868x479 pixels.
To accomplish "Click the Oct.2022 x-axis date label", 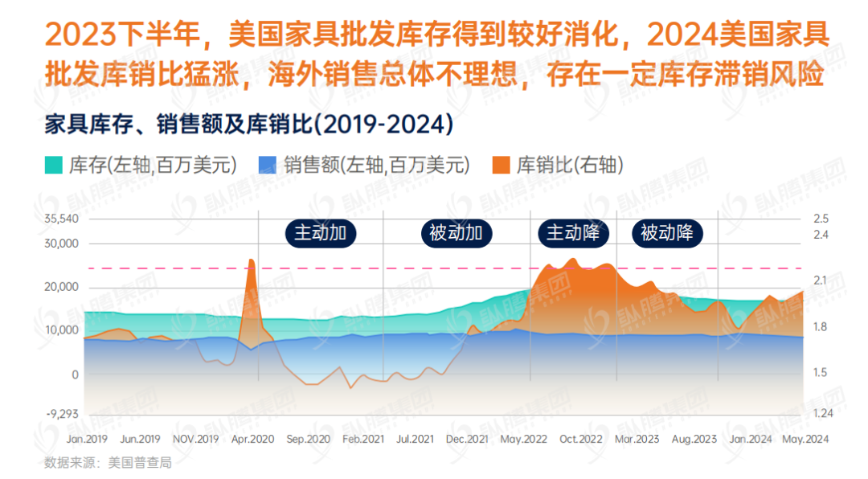I will click(x=580, y=440).
